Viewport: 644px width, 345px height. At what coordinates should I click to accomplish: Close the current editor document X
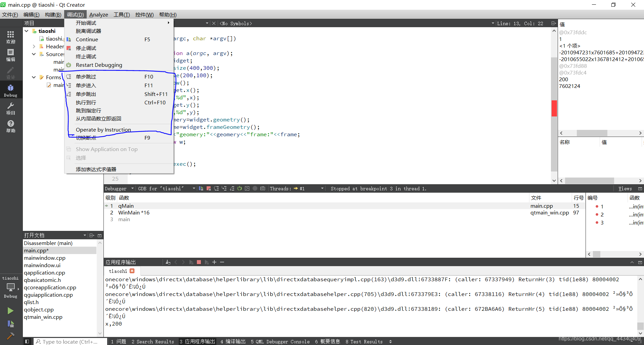[214, 23]
